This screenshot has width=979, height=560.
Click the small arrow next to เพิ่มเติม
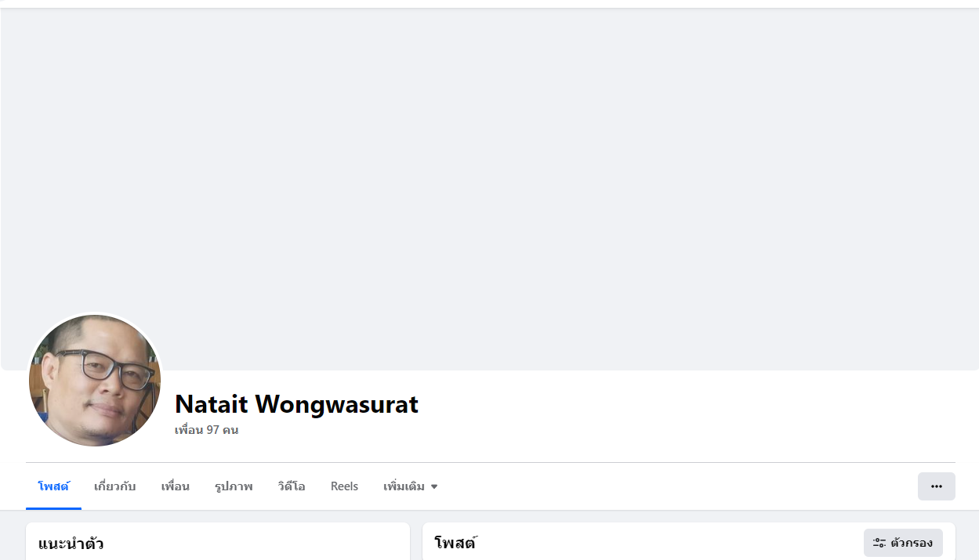(x=434, y=487)
